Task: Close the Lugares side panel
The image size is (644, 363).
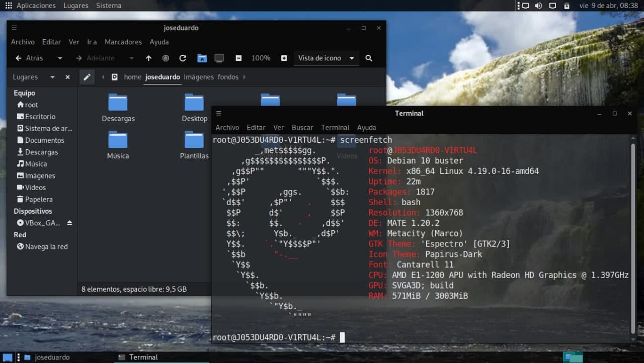Action: [x=67, y=77]
